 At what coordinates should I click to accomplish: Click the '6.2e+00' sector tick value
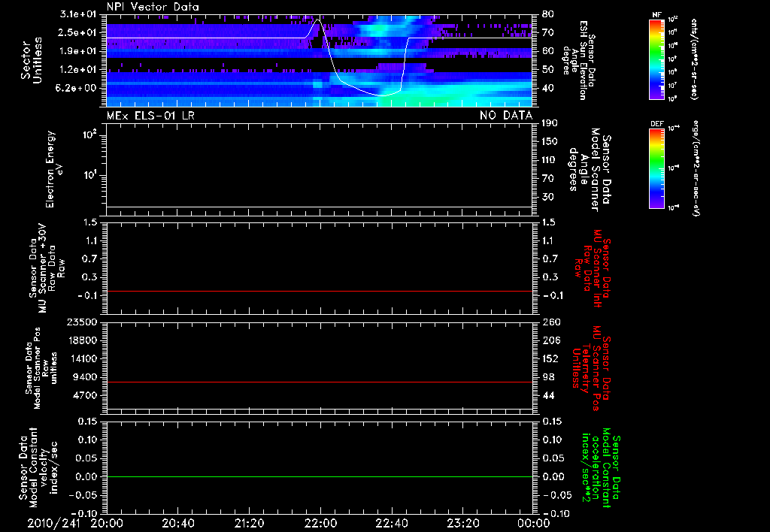coord(77,89)
